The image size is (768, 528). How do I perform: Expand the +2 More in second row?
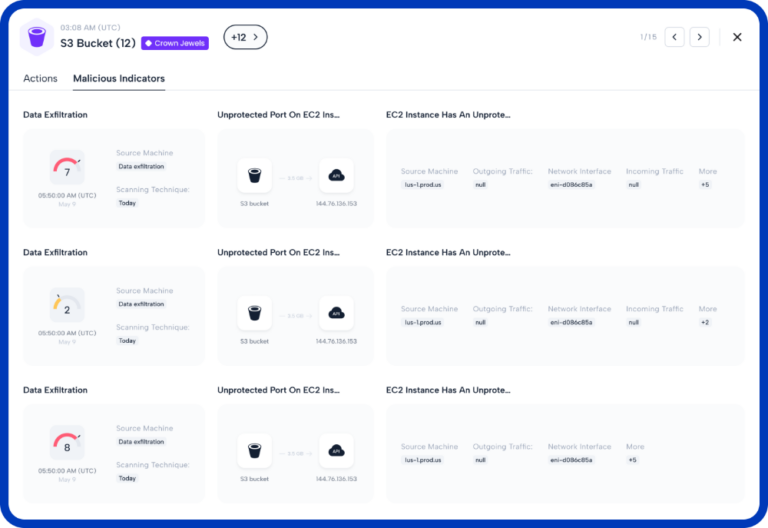[x=705, y=322]
